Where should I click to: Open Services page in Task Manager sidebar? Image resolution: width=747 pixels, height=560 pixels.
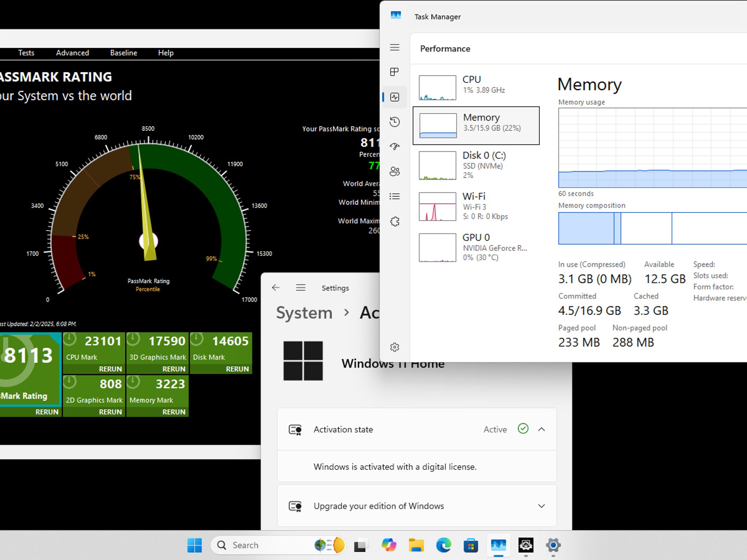[395, 221]
